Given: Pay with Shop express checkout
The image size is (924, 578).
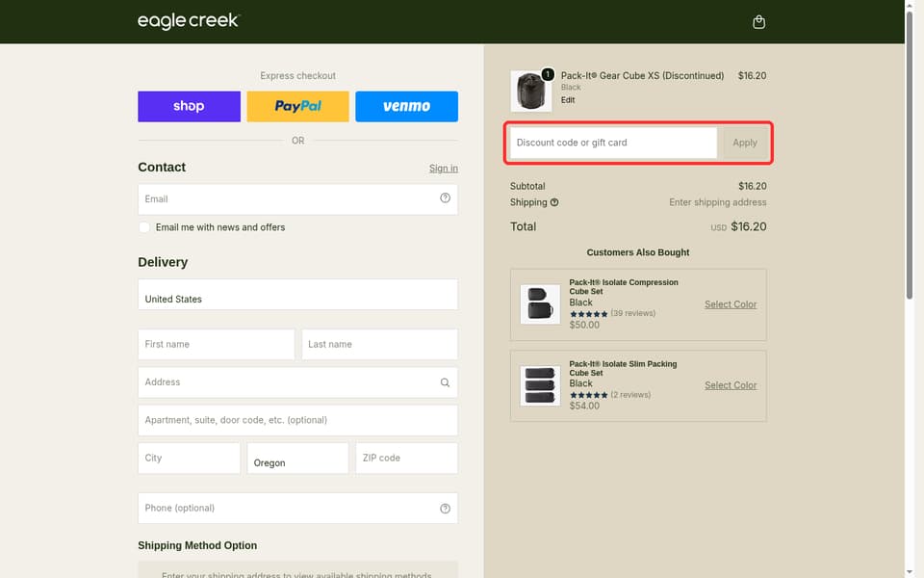Looking at the screenshot, I should click(190, 107).
